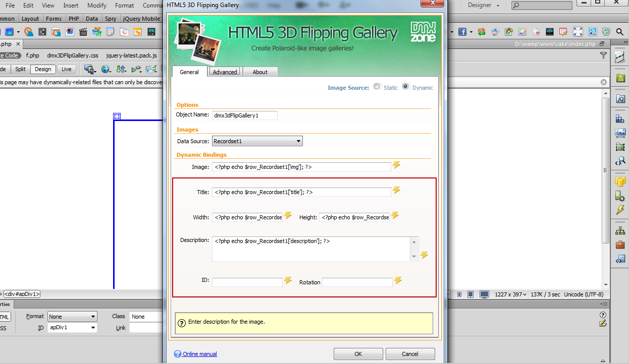The width and height of the screenshot is (629, 364).
Task: Open the yellow Databases panel icon
Action: click(x=620, y=181)
